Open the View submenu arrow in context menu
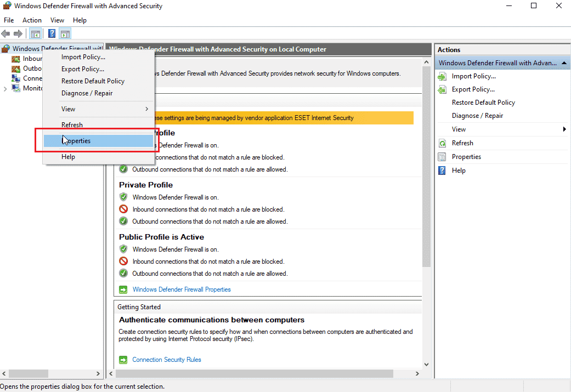This screenshot has height=392, width=571. point(147,109)
